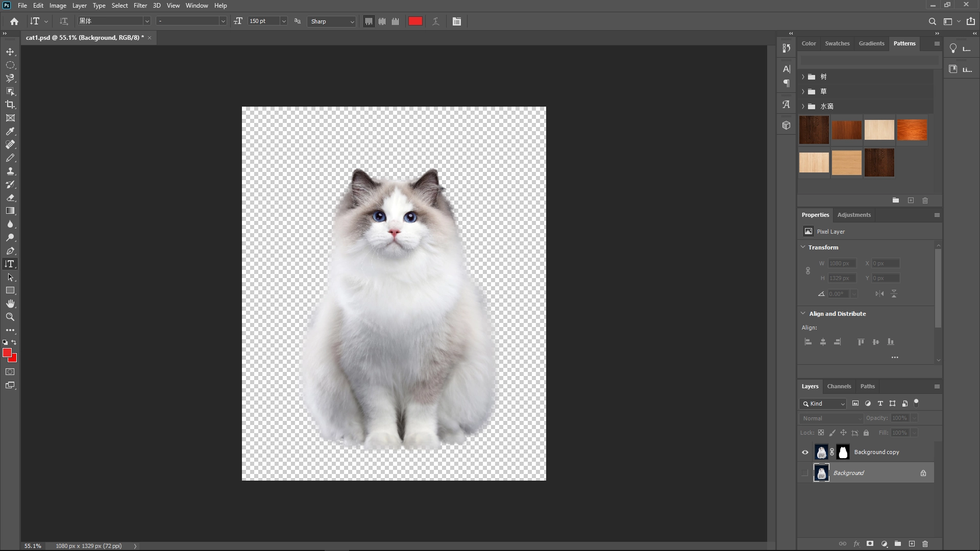Click the align horizontal centers button
Image resolution: width=980 pixels, height=551 pixels.
(823, 342)
